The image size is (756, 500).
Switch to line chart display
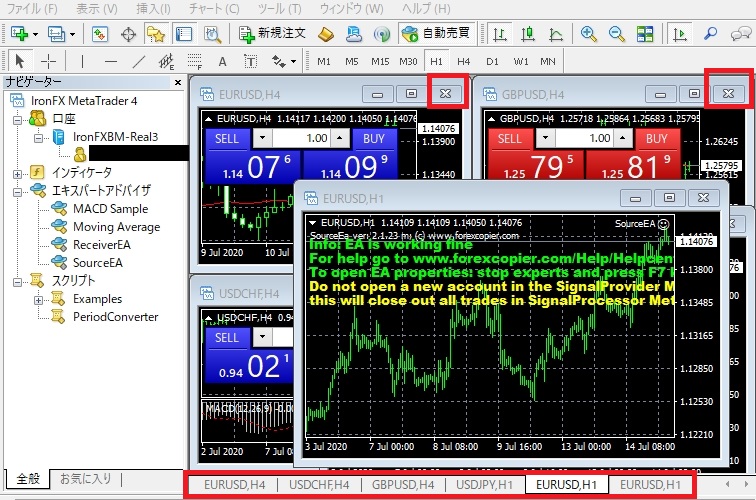(556, 34)
